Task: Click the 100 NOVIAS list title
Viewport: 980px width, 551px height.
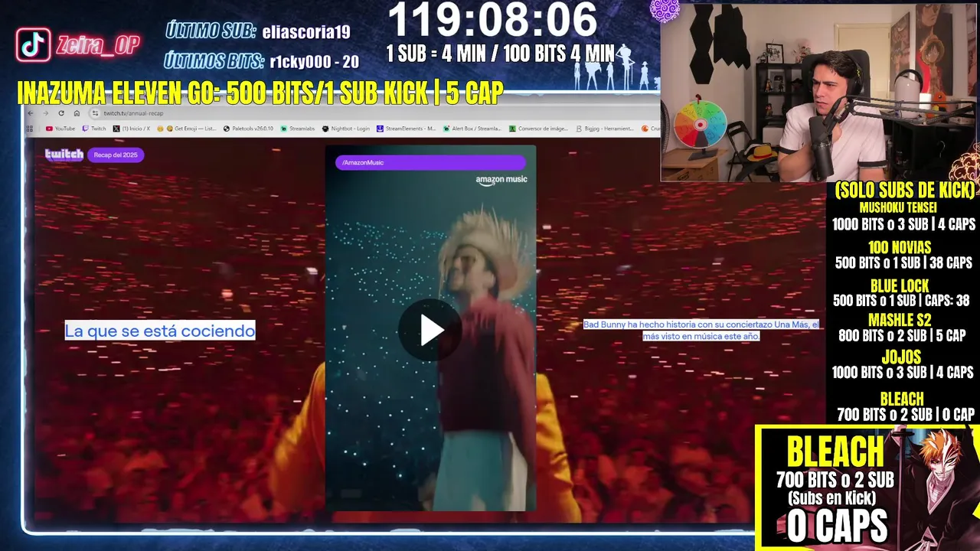Action: point(900,247)
